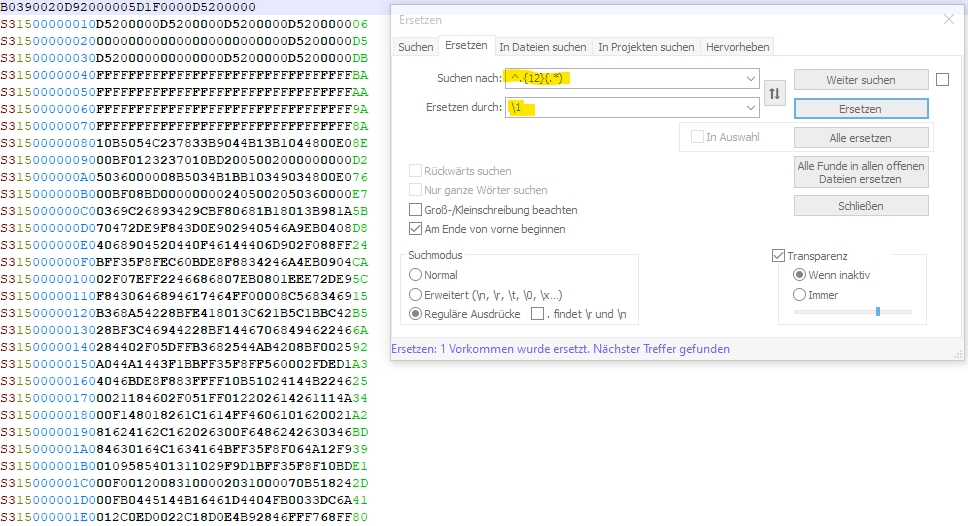
Task: Click the swap search and replace arrows button
Action: [774, 93]
